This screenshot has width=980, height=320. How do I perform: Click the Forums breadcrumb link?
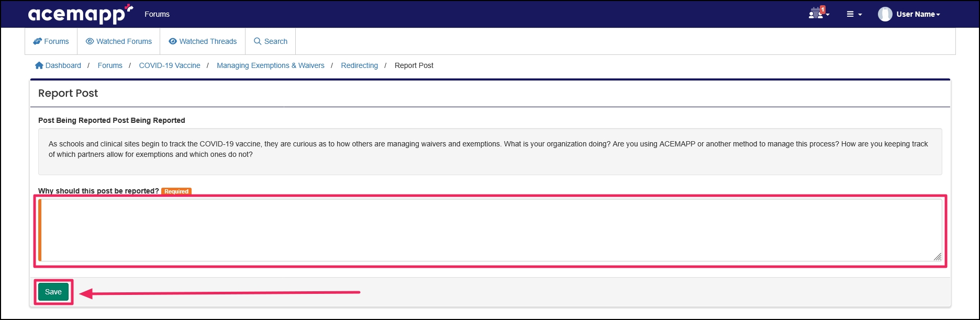coord(110,65)
